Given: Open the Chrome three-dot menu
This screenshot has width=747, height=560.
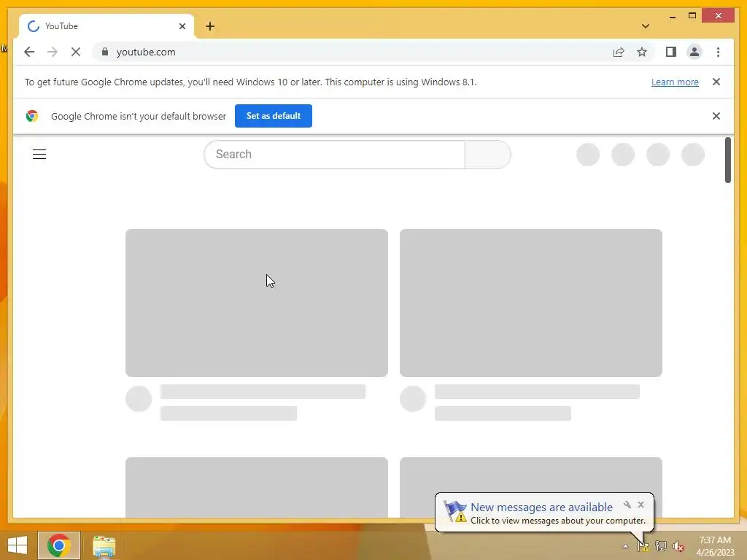Looking at the screenshot, I should point(718,52).
